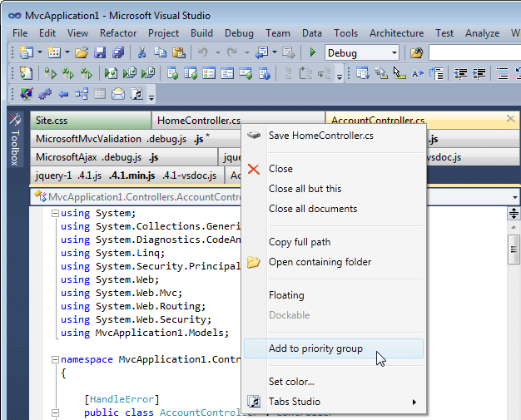Click the purple gears icon
This screenshot has height=420, width=521.
(x=45, y=94)
